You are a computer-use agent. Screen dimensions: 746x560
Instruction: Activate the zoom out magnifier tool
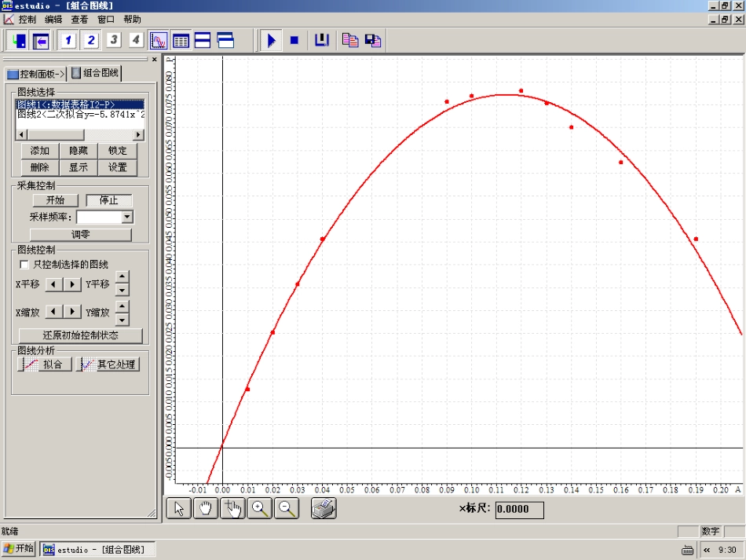point(287,509)
